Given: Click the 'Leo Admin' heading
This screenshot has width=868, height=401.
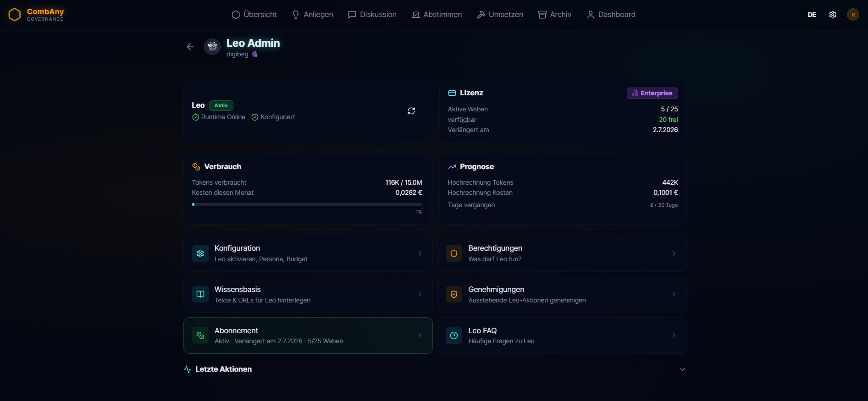Looking at the screenshot, I should point(253,43).
